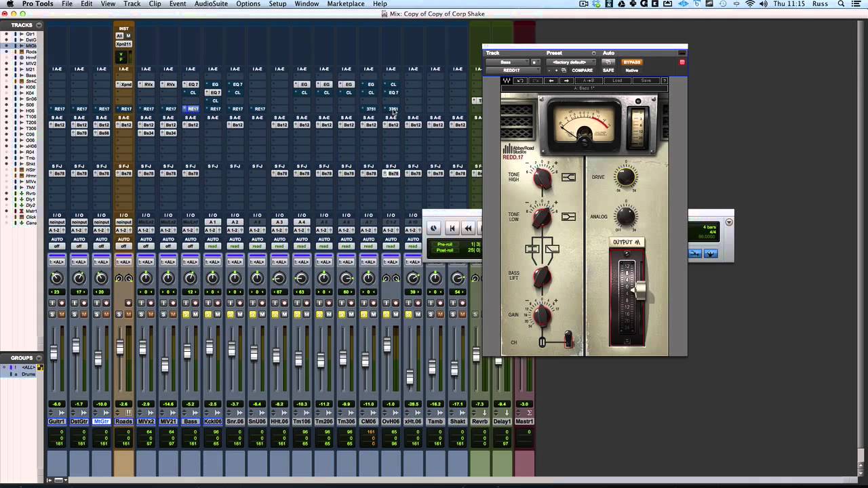Click the Wi-Fi status icon
The height and width of the screenshot is (488, 868).
[x=750, y=4]
